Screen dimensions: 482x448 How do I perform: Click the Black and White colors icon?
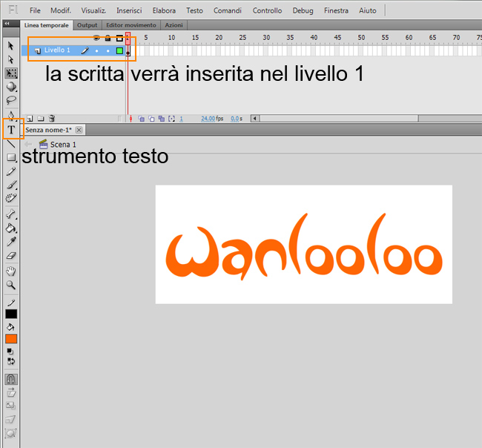pos(10,351)
